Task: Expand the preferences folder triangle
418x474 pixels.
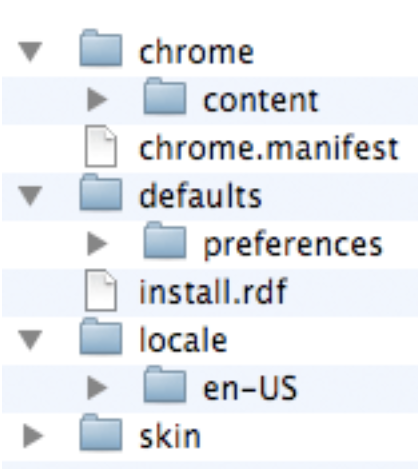Action: (x=97, y=244)
